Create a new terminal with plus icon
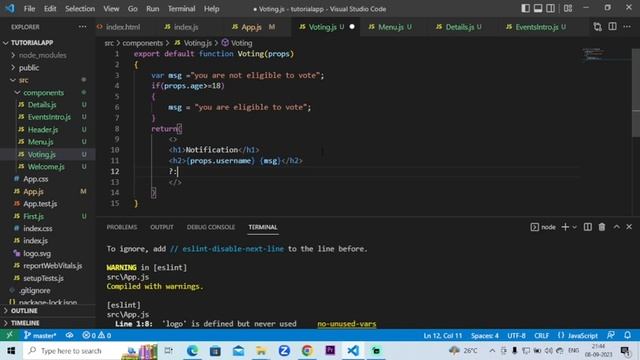This screenshot has width=640, height=360. (x=565, y=227)
